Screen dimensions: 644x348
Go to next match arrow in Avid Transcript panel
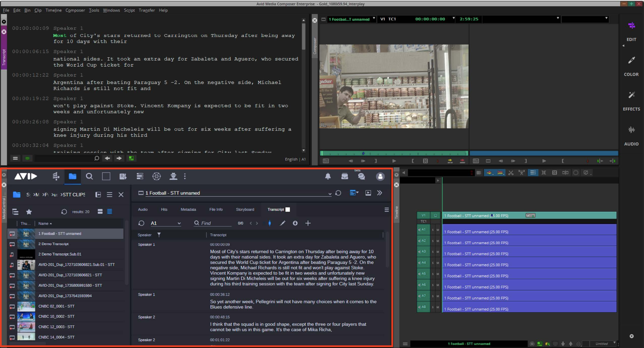119,158
